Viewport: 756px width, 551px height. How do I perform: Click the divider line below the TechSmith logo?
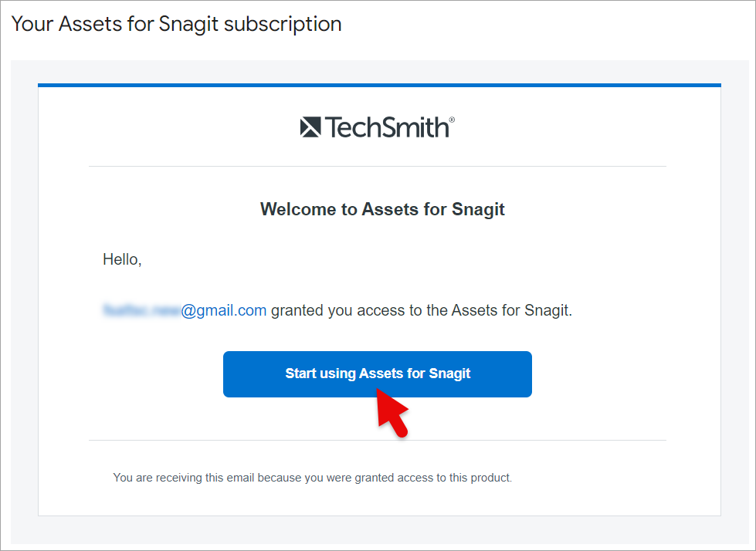point(377,164)
